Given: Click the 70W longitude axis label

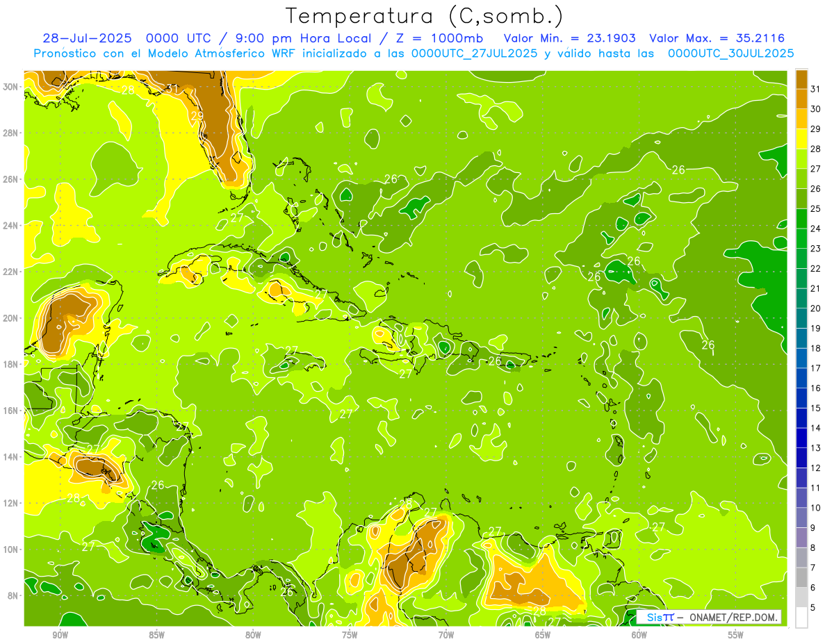Looking at the screenshot, I should tap(446, 636).
